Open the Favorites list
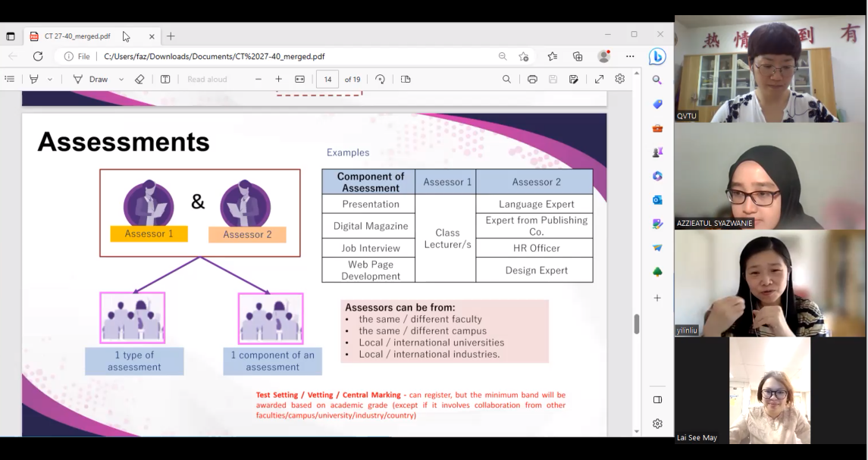 pyautogui.click(x=552, y=57)
